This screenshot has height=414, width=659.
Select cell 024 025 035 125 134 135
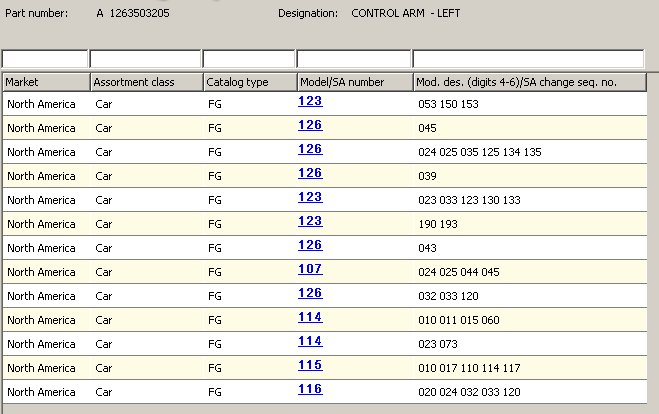pyautogui.click(x=480, y=152)
